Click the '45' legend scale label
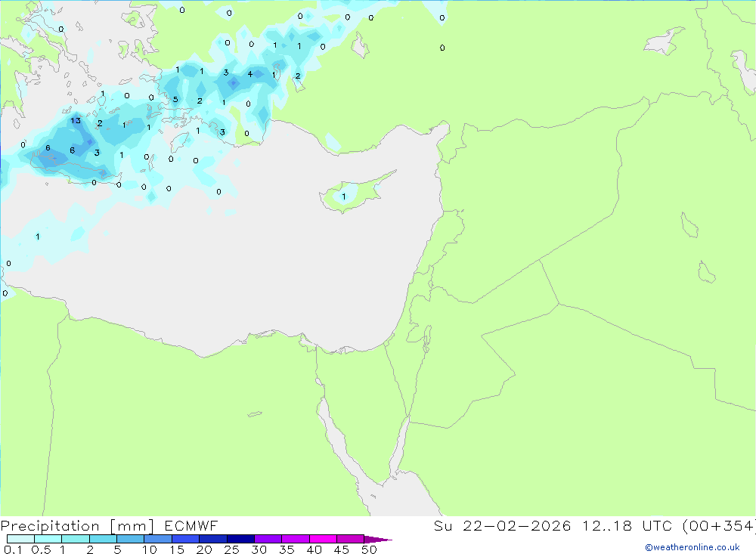 (x=342, y=549)
